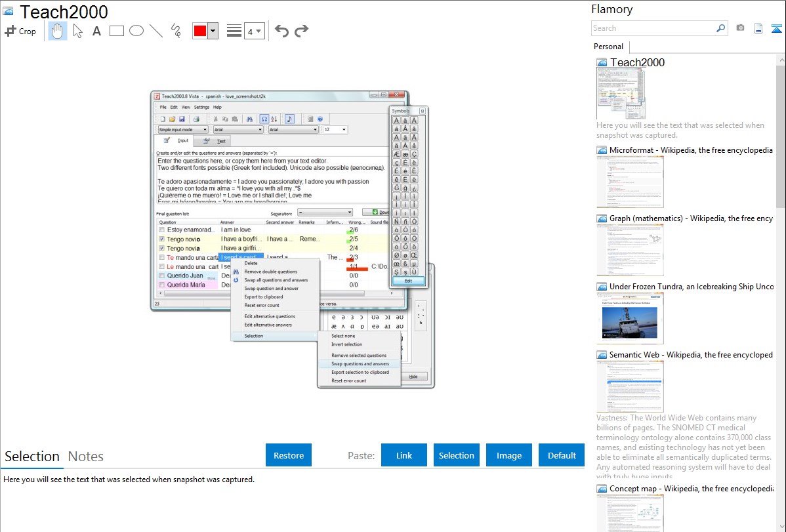Open the color picker dropdown arrow
The width and height of the screenshot is (786, 532).
coord(213,31)
